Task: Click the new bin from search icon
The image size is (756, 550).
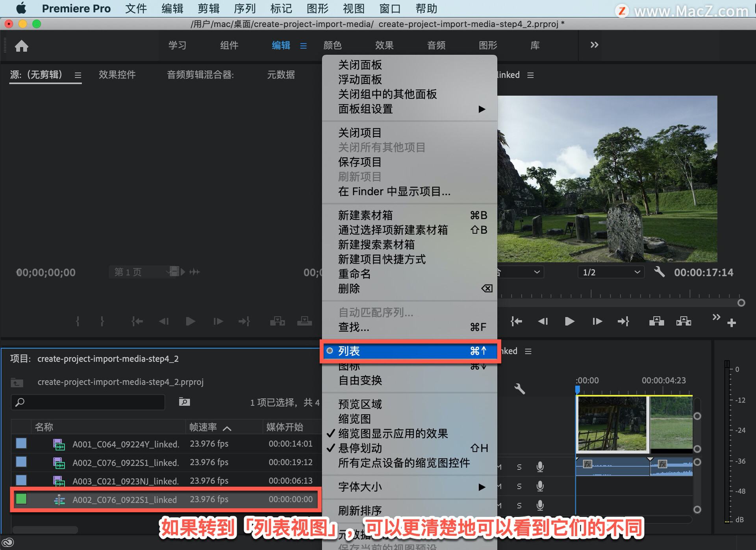Action: (x=184, y=402)
